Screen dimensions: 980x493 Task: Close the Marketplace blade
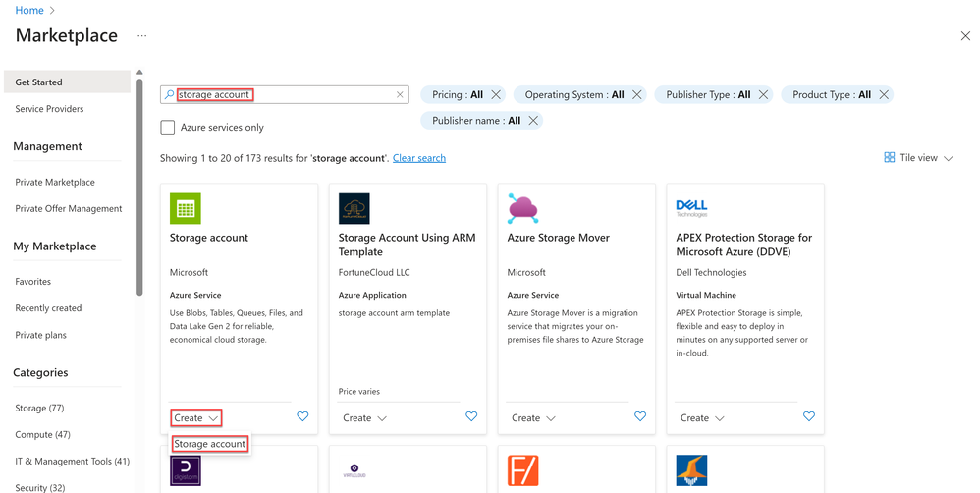point(965,36)
